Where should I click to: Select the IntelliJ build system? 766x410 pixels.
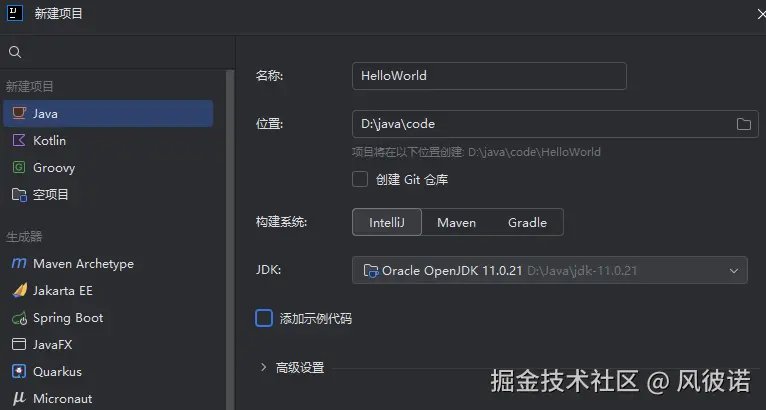pos(387,222)
